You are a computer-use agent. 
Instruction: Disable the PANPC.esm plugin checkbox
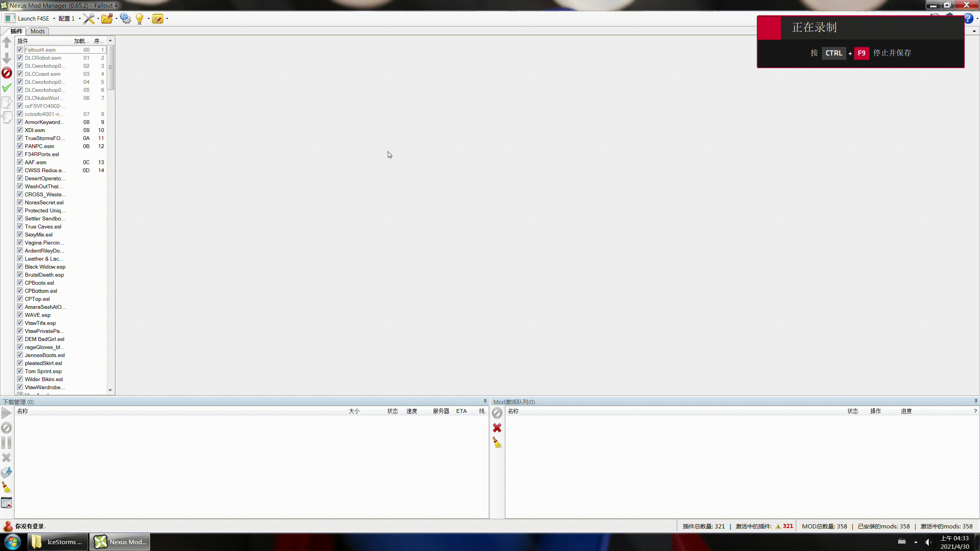pos(20,146)
